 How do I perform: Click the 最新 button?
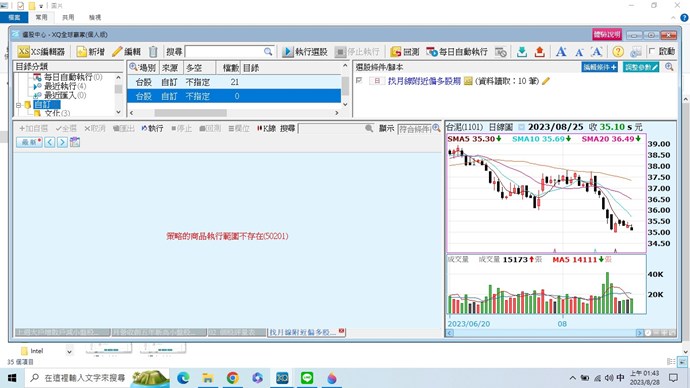(x=29, y=142)
